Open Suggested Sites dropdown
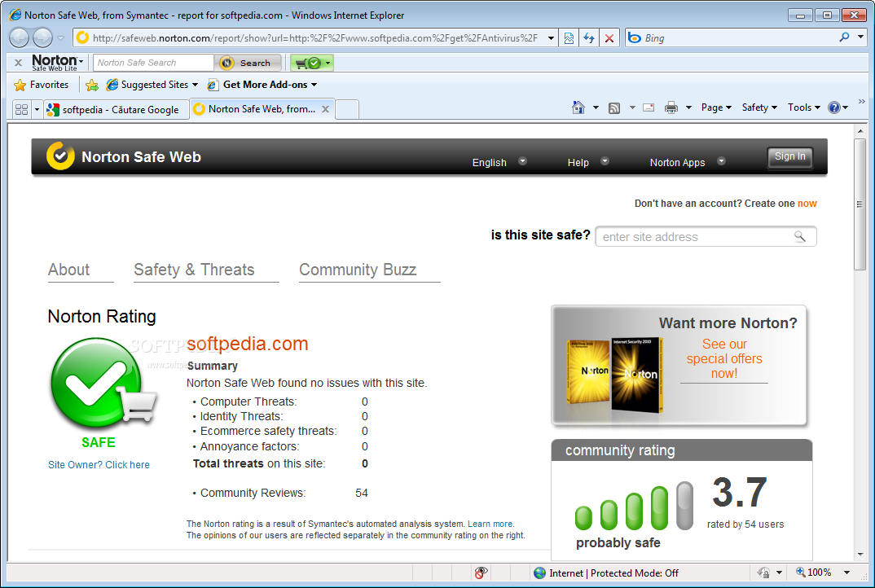This screenshot has height=588, width=875. point(152,85)
